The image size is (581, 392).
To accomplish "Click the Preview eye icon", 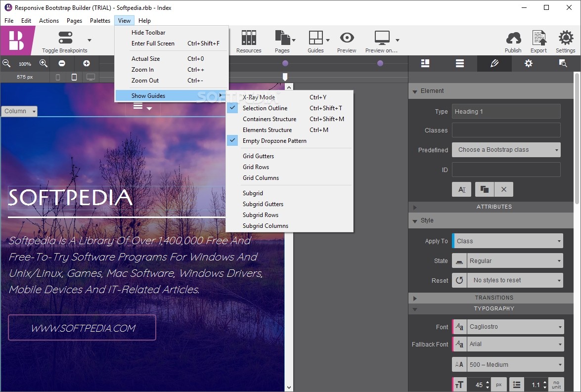I will click(x=347, y=39).
